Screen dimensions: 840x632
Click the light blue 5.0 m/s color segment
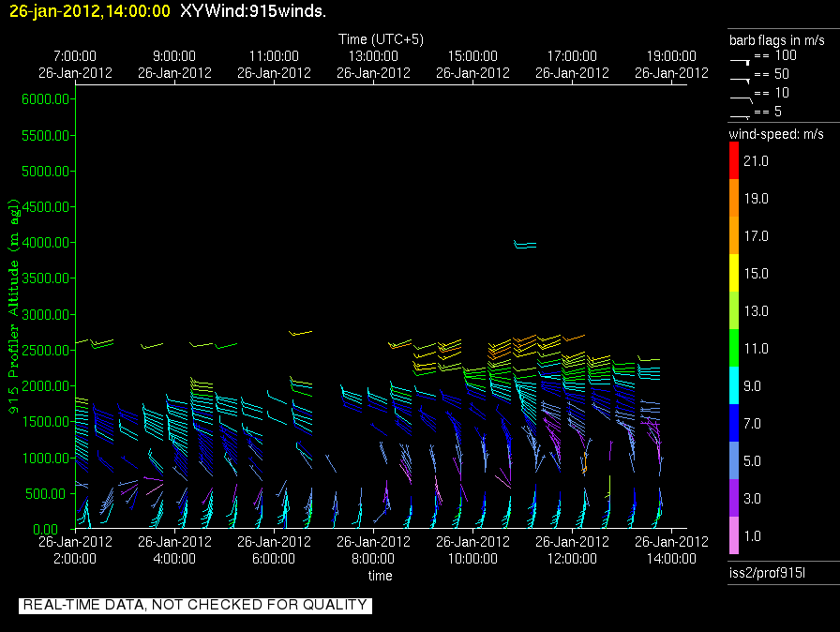pyautogui.click(x=734, y=460)
